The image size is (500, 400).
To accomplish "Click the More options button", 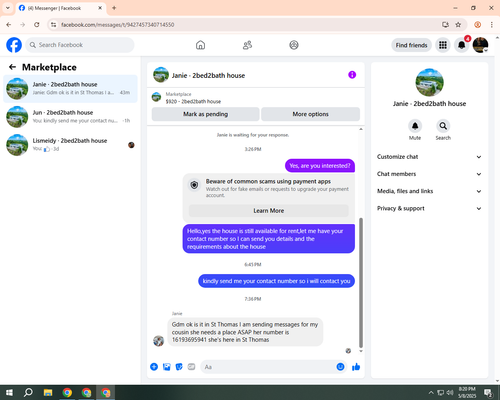I will (310, 114).
